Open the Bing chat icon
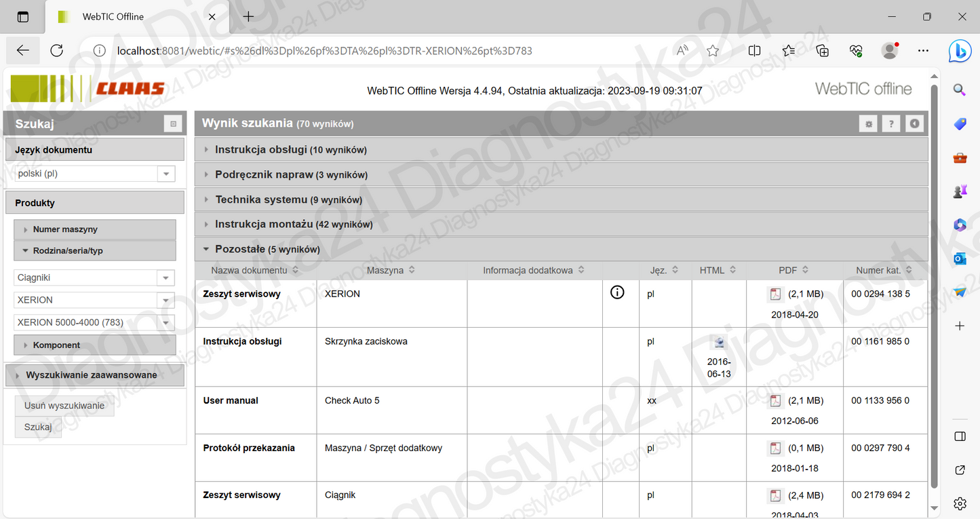This screenshot has width=980, height=519. point(960,51)
